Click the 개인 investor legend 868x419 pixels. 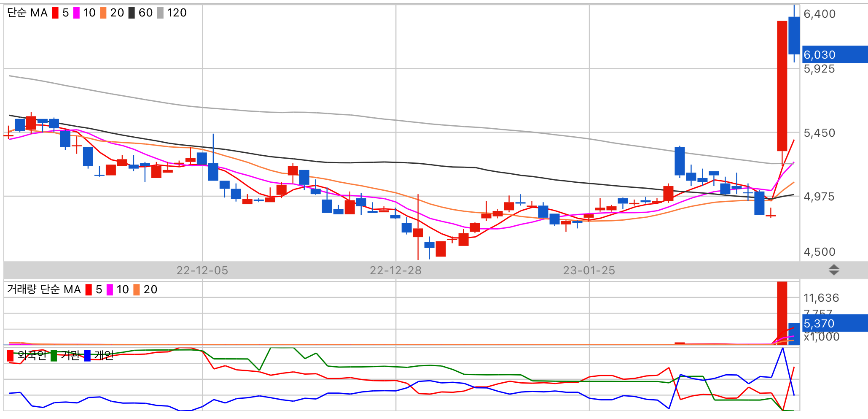click(99, 356)
